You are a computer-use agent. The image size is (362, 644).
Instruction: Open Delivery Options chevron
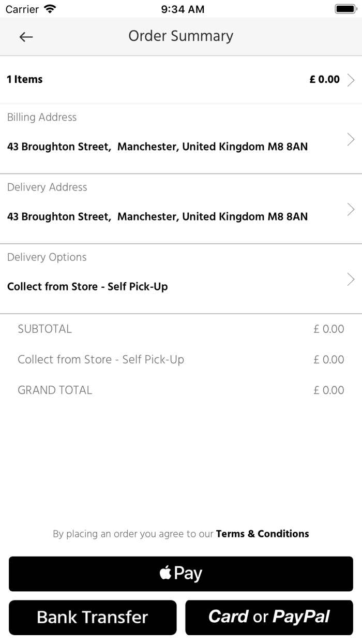click(x=351, y=280)
